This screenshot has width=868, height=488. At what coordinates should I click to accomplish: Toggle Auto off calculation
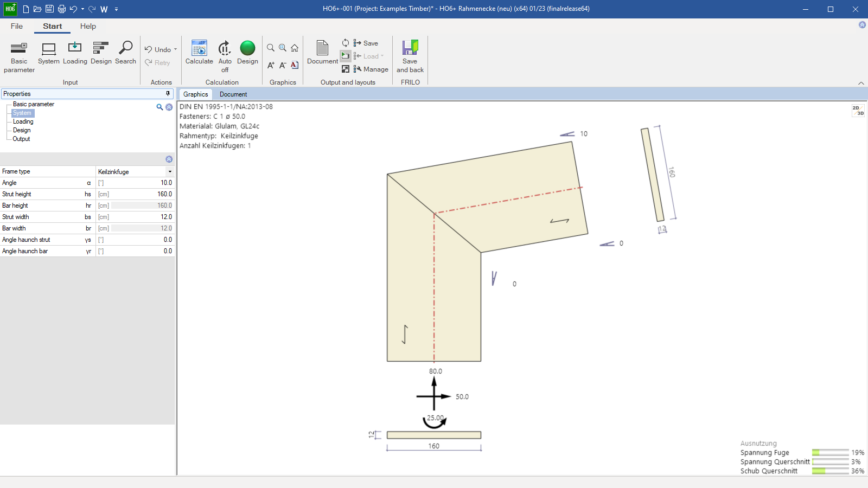(225, 57)
